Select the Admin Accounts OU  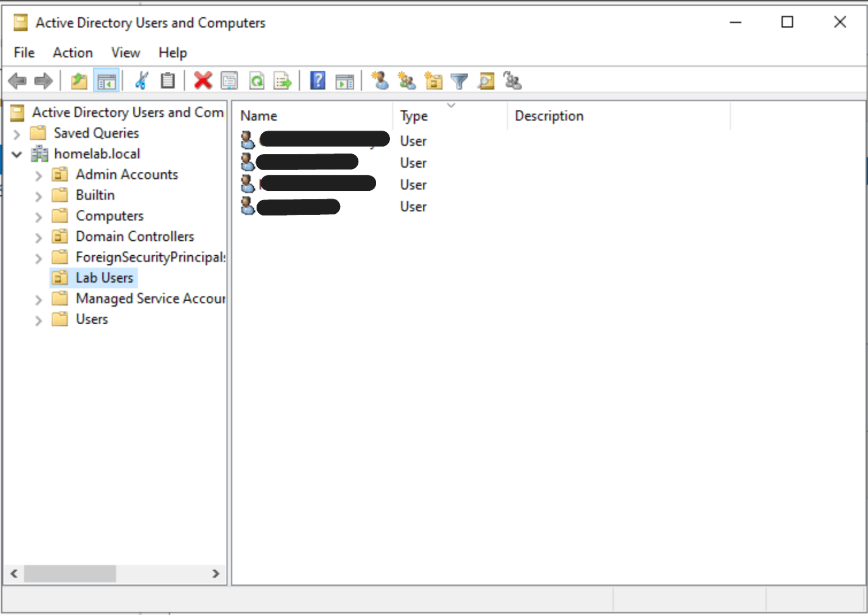coord(127,175)
